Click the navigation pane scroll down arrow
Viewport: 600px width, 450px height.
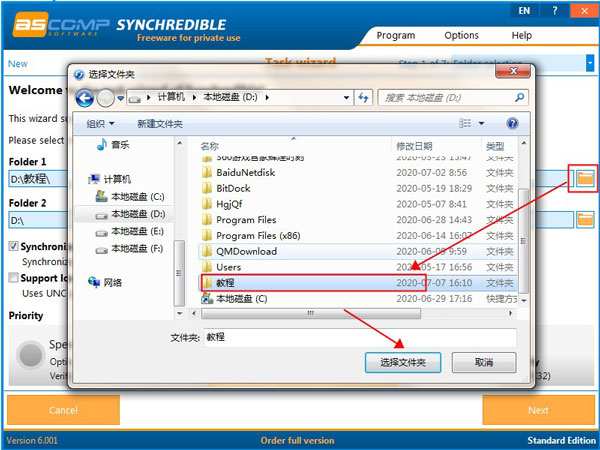coord(179,313)
